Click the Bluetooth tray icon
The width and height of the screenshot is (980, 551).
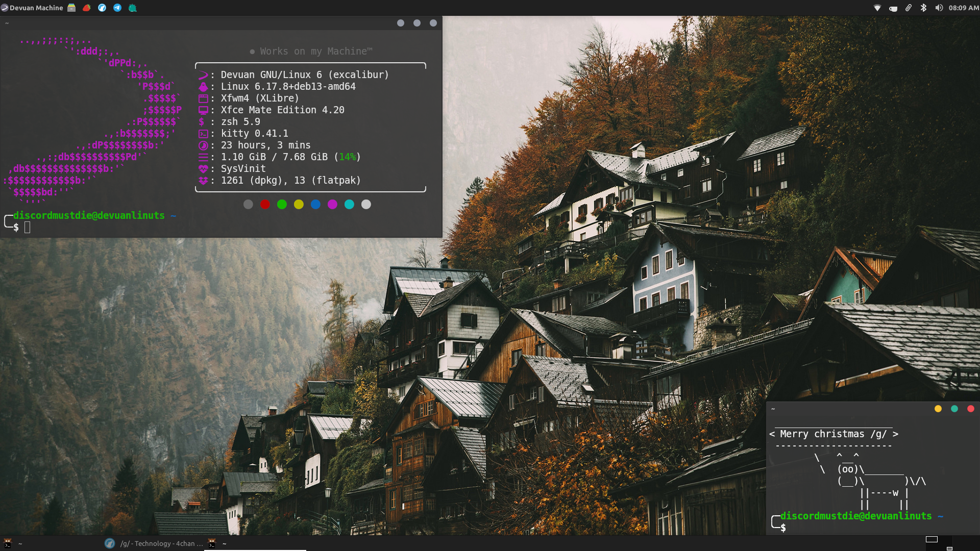(x=923, y=8)
